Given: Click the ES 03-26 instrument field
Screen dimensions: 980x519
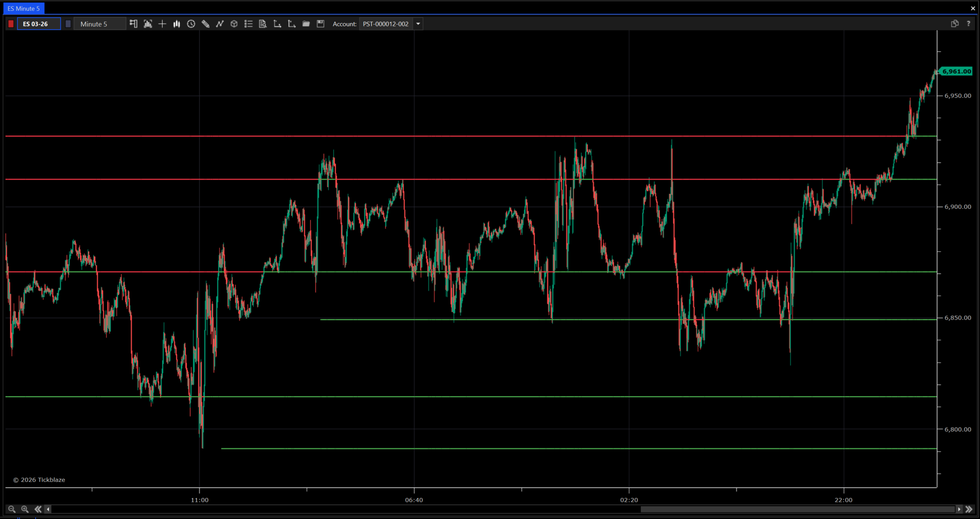Looking at the screenshot, I should [39, 24].
